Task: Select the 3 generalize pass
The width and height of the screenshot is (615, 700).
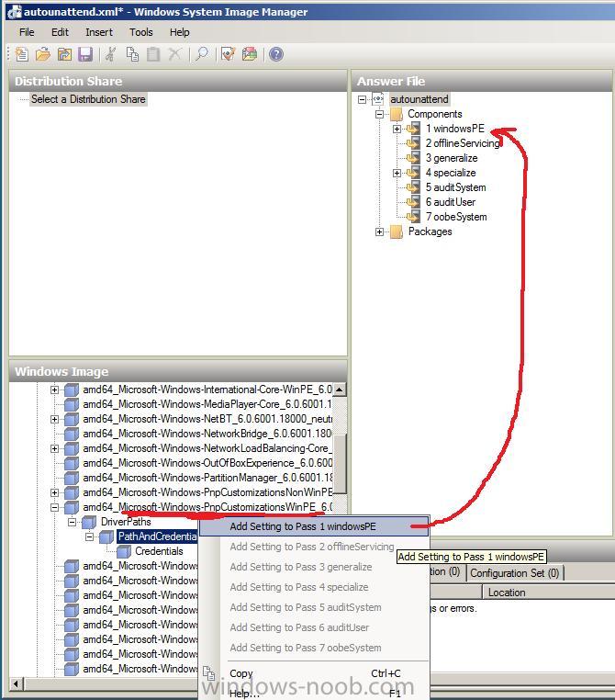Action: [x=452, y=158]
